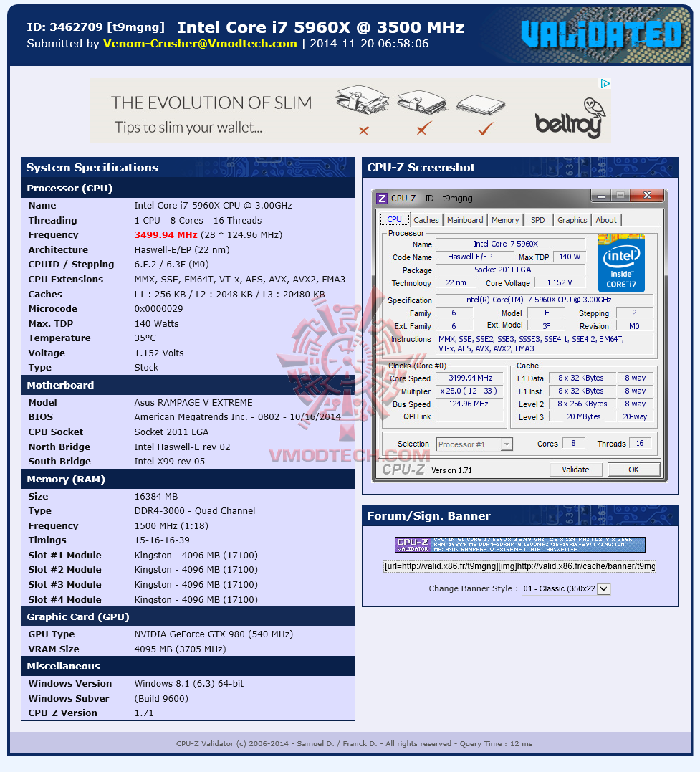Click the Bus Speed value 124.96 MHz
700x772 pixels.
[470, 404]
